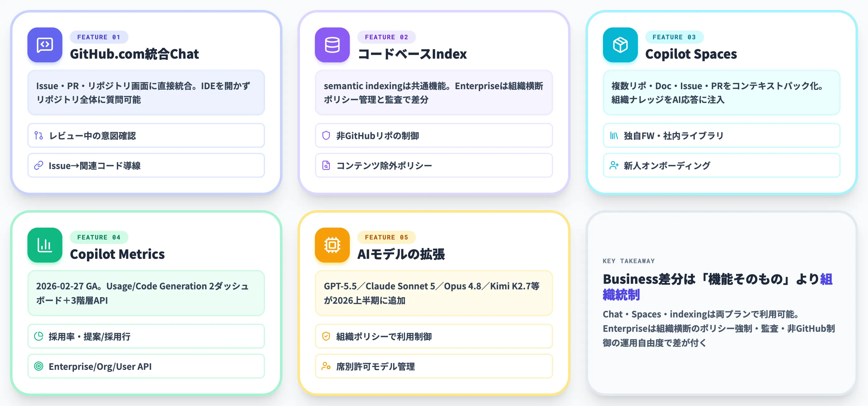Click the Copilot Spaces cube icon
Image resolution: width=868 pixels, height=406 pixels.
[620, 45]
